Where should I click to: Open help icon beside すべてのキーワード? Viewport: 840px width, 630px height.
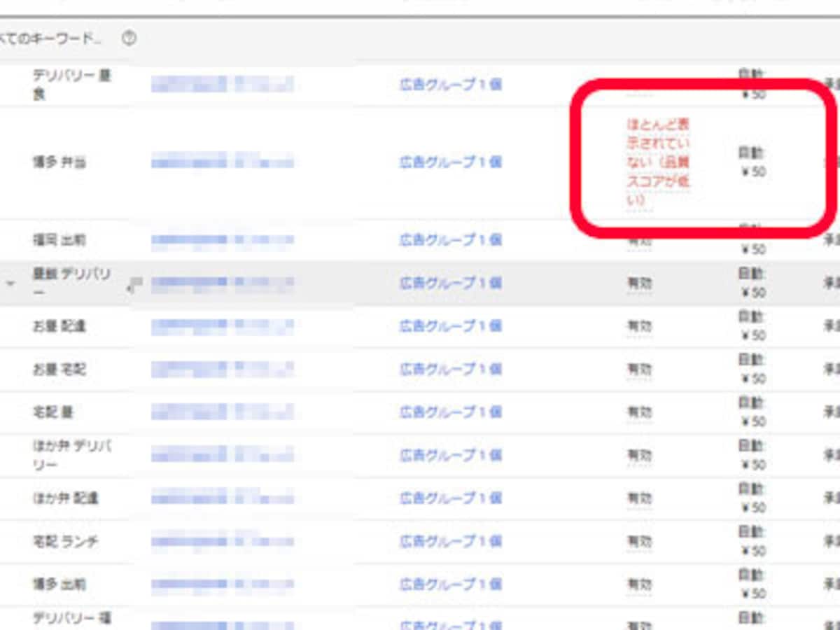(x=129, y=38)
